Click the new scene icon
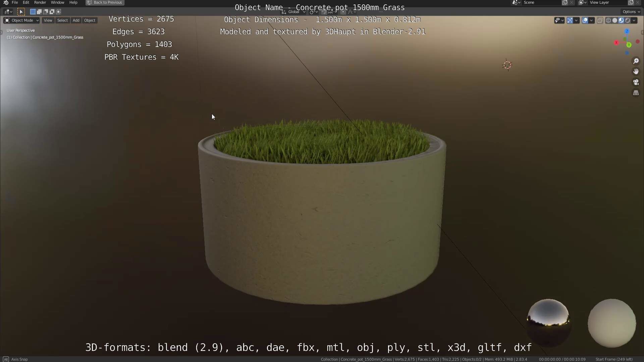Viewport: 644px width, 362px height. click(x=565, y=2)
